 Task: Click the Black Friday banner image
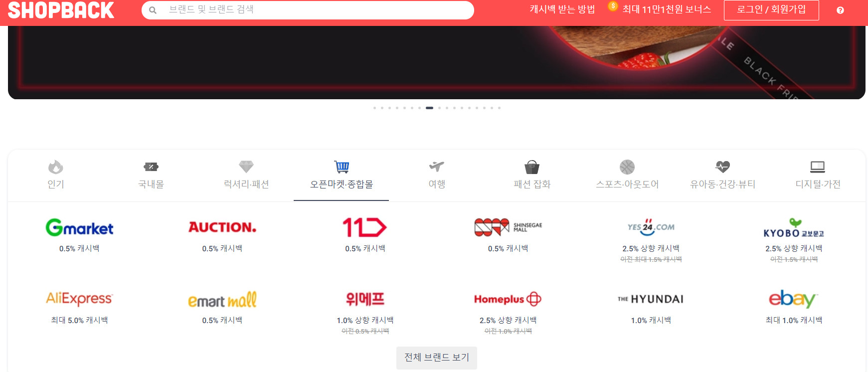(x=437, y=62)
